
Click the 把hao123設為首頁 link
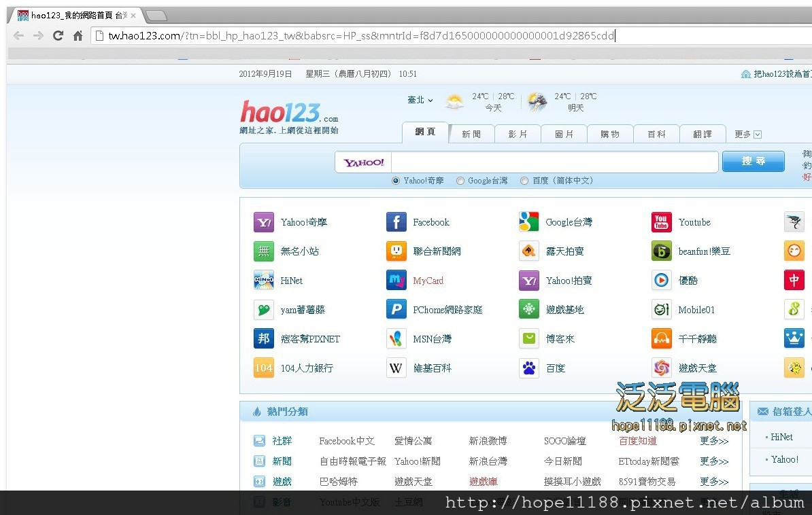(x=782, y=74)
